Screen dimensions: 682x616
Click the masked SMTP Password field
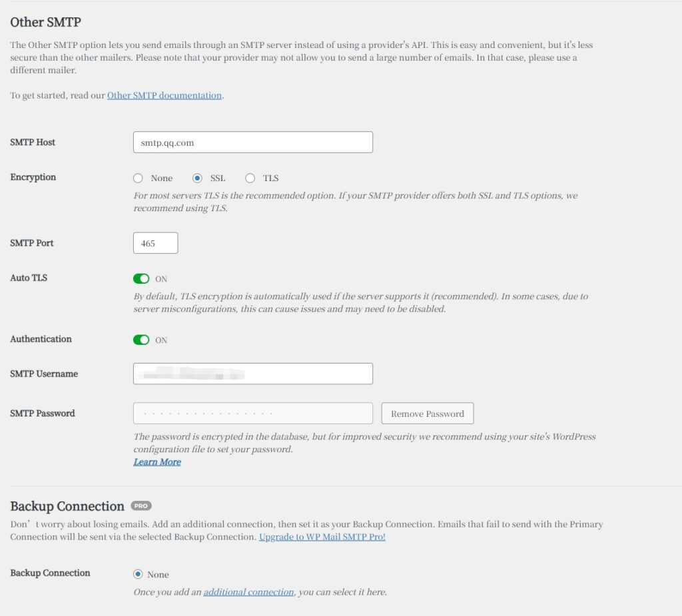pyautogui.click(x=252, y=414)
